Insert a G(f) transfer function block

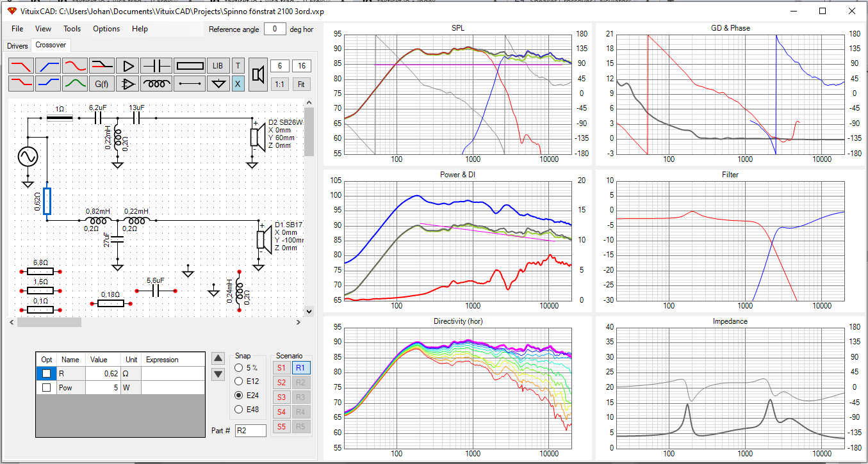click(101, 83)
